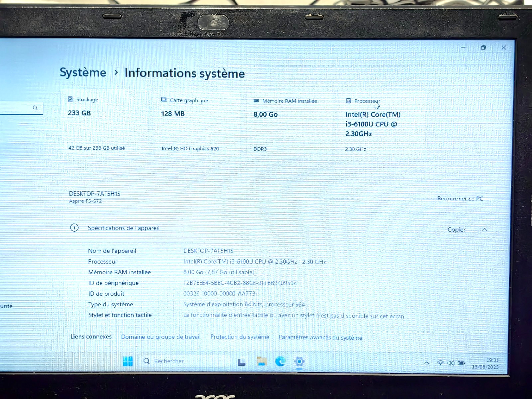532x399 pixels.
Task: Copy device specifications with Copier
Action: point(456,230)
